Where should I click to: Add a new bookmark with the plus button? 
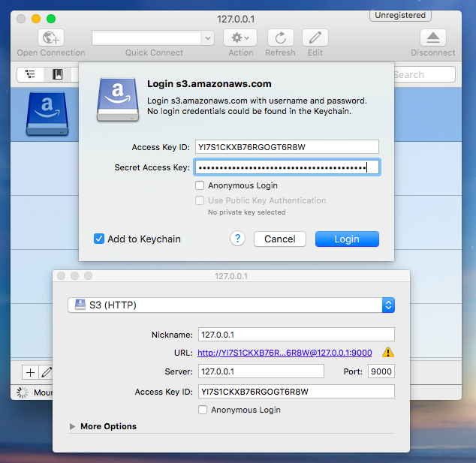[x=30, y=371]
